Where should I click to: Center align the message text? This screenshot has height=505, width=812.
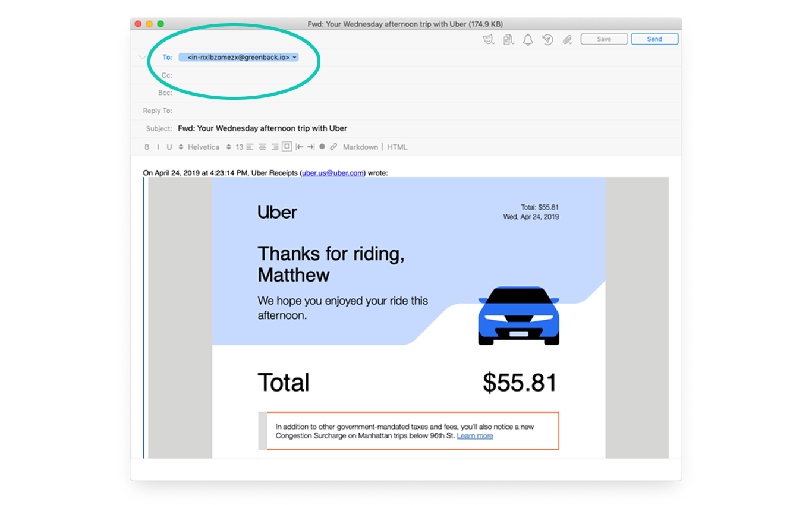262,147
